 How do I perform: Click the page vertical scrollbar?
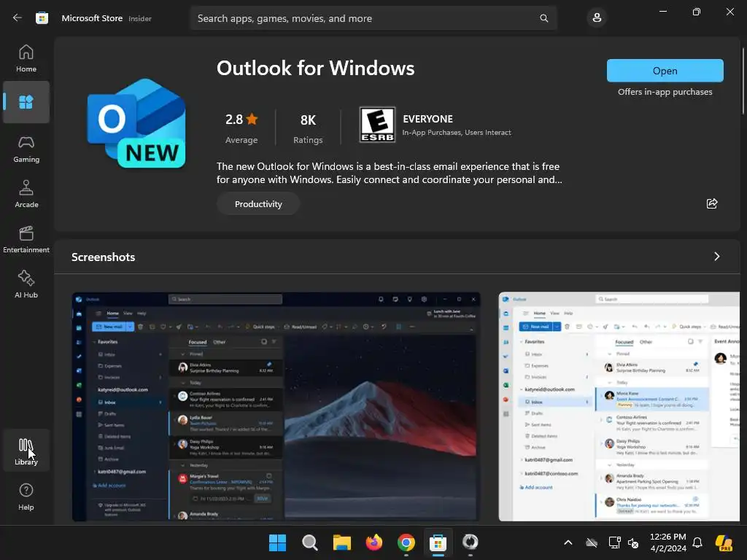click(743, 81)
